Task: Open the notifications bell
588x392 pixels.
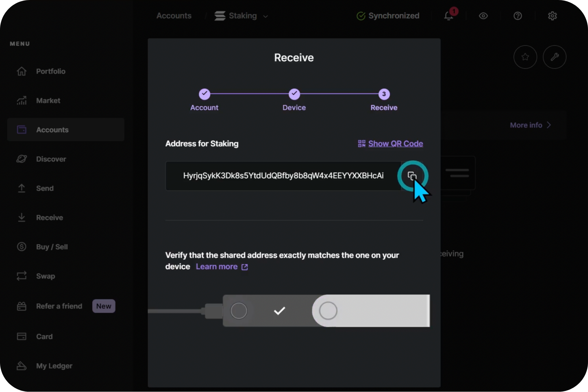Action: [x=449, y=16]
